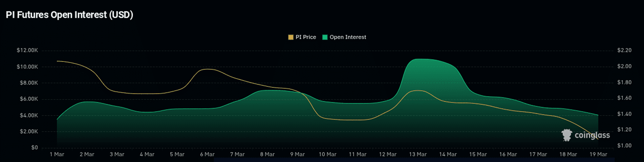Select the 10 Mar date label

coord(327,155)
